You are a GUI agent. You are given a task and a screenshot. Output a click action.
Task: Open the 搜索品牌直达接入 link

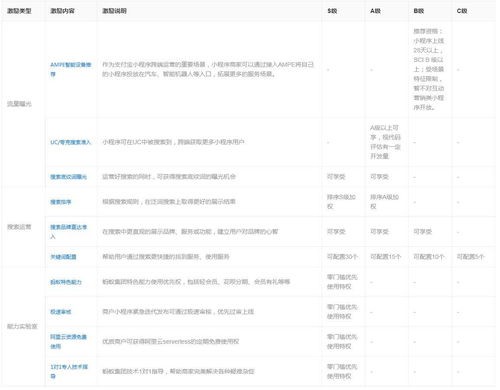tap(69, 232)
